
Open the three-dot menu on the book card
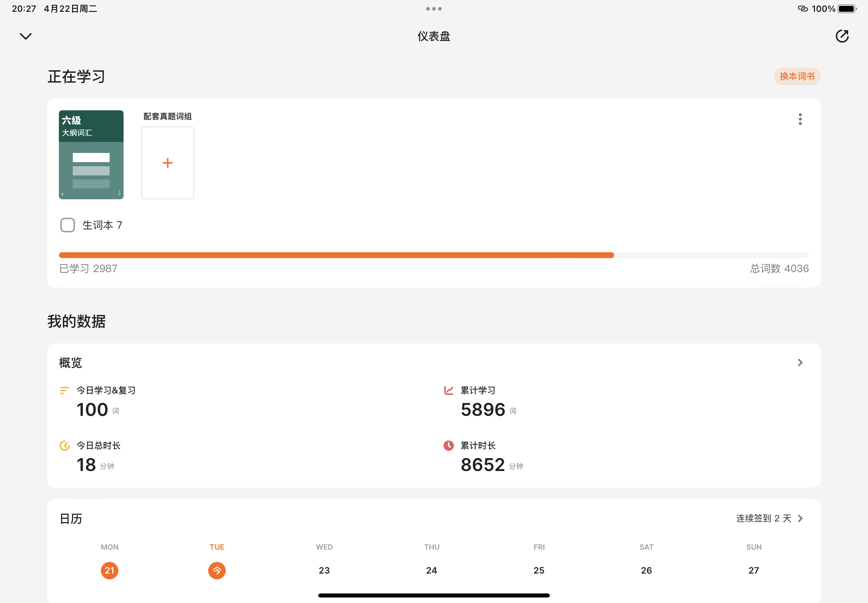(800, 119)
